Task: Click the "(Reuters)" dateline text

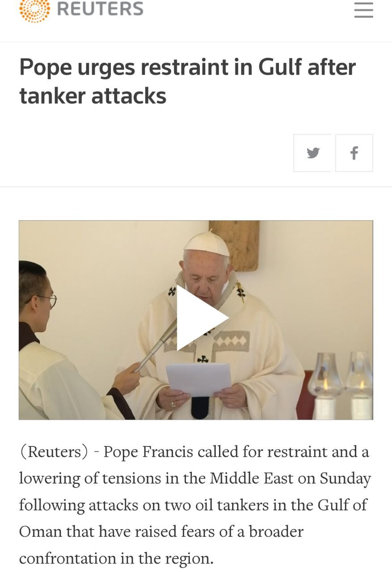Action: tap(54, 452)
